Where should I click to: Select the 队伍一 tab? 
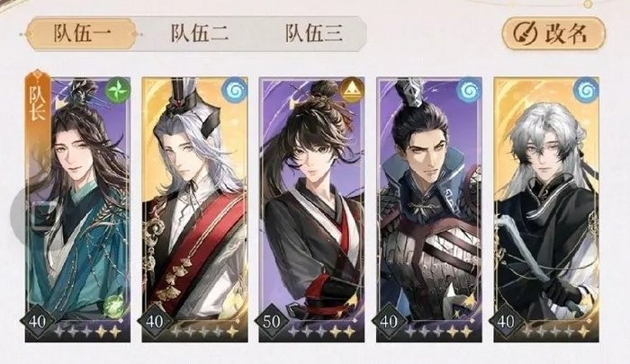82,34
